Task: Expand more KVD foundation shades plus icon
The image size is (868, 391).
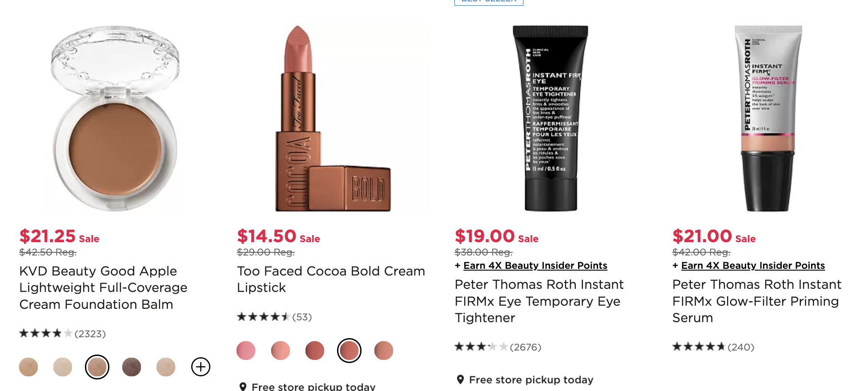Action: [x=201, y=367]
